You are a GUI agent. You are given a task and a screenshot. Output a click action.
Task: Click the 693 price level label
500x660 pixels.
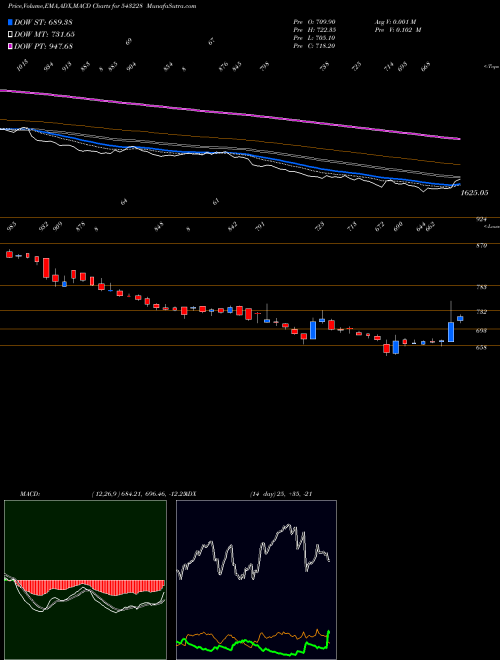(481, 331)
